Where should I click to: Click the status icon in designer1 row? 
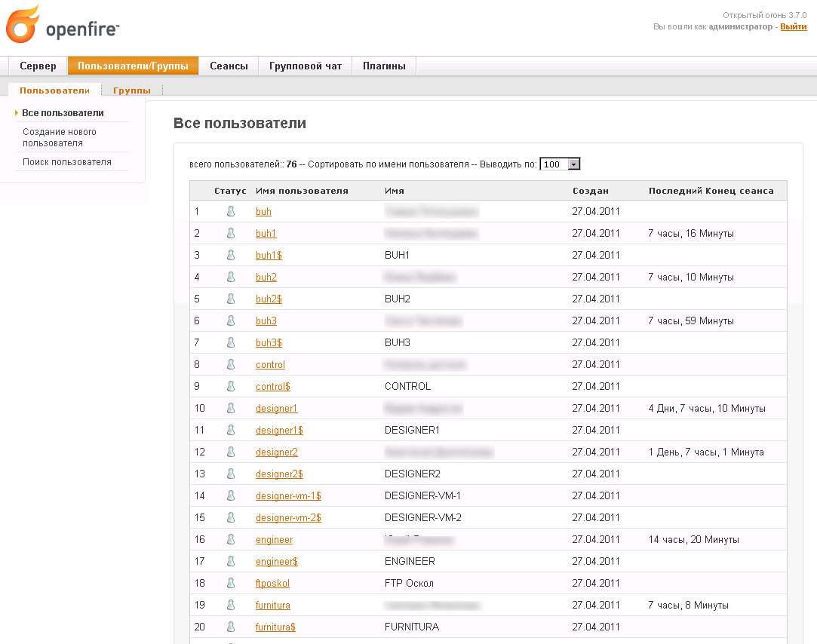coord(231,409)
